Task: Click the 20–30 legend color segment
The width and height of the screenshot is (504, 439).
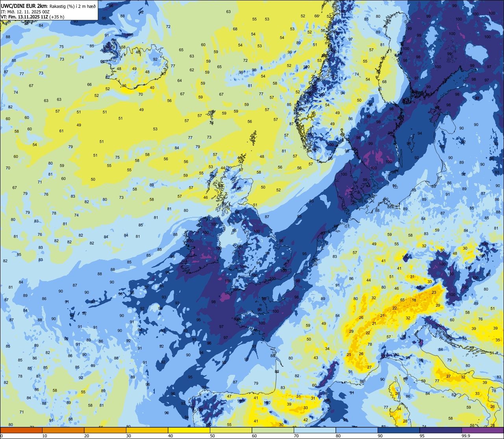Action: [105, 430]
